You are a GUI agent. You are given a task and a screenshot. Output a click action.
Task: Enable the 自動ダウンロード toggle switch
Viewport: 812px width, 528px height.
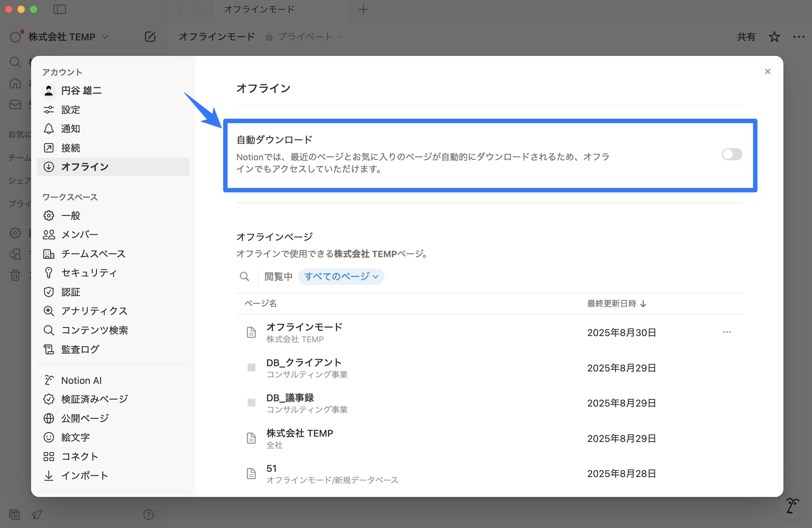pyautogui.click(x=731, y=154)
